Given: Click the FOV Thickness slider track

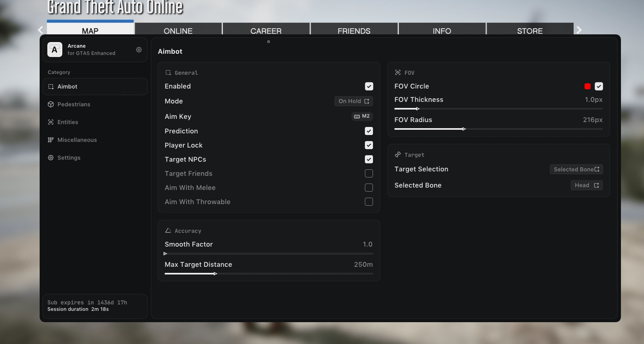Looking at the screenshot, I should coord(498,109).
